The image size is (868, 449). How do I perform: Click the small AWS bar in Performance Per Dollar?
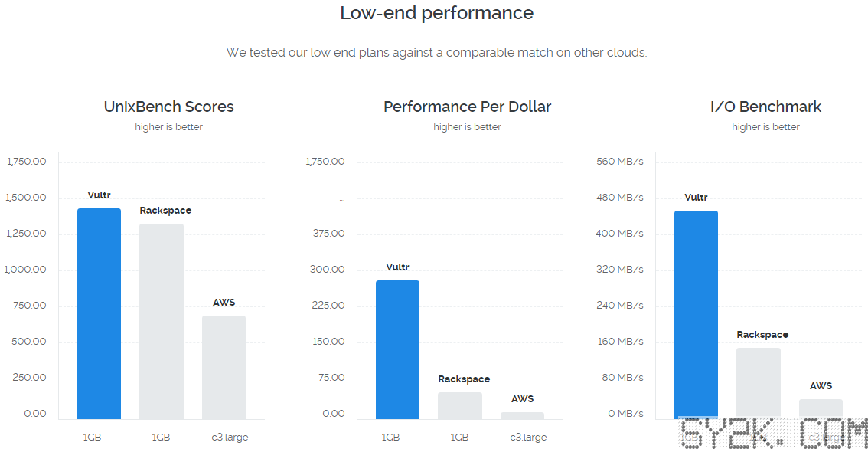click(522, 416)
